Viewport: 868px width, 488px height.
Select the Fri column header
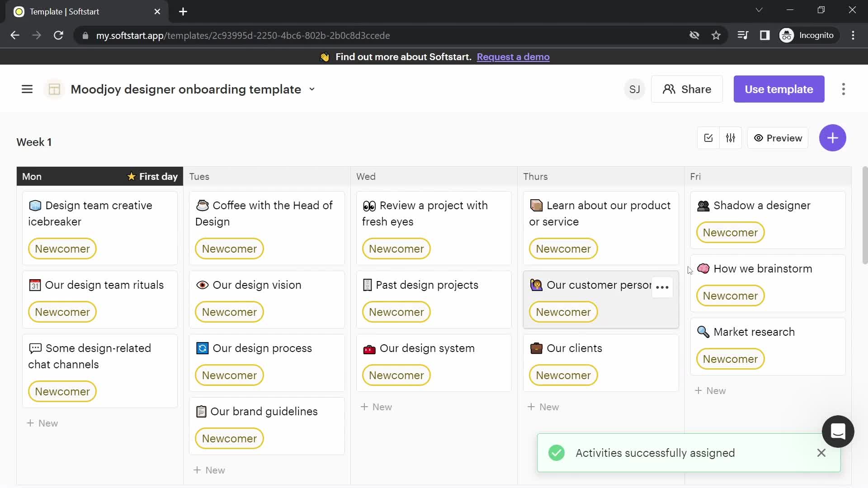tap(768, 176)
